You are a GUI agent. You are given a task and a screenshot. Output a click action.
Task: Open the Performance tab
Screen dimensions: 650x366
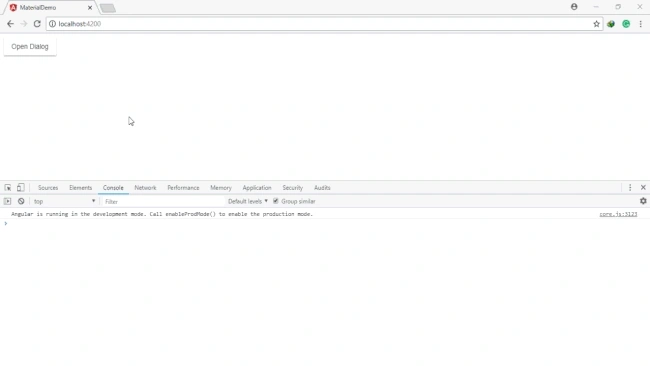[x=183, y=188]
